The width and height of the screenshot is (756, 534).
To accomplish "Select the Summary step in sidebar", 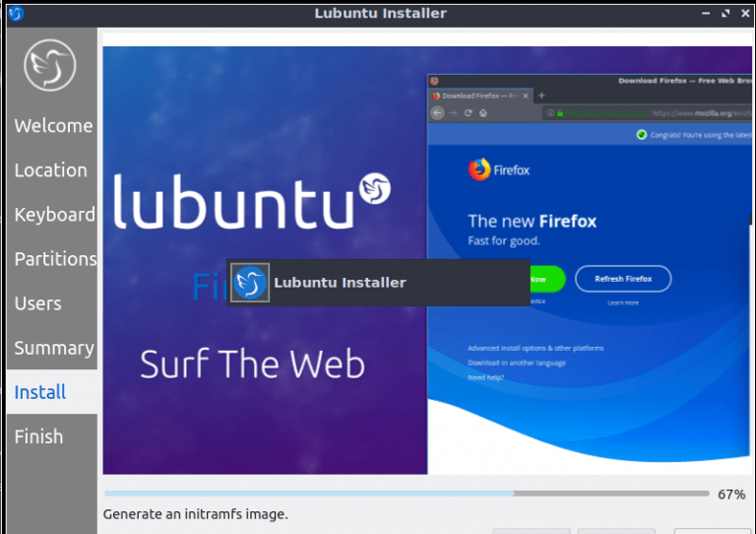I will (x=54, y=348).
